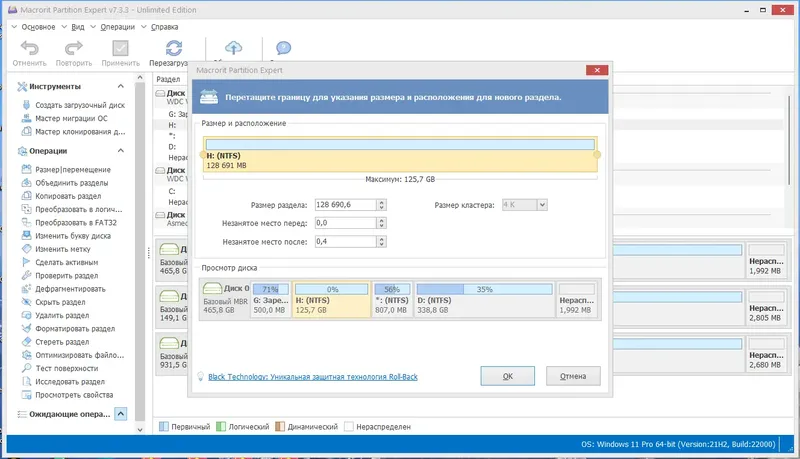800x459 pixels.
Task: Select unallocated 1,992 MB block in preview
Action: click(x=577, y=299)
